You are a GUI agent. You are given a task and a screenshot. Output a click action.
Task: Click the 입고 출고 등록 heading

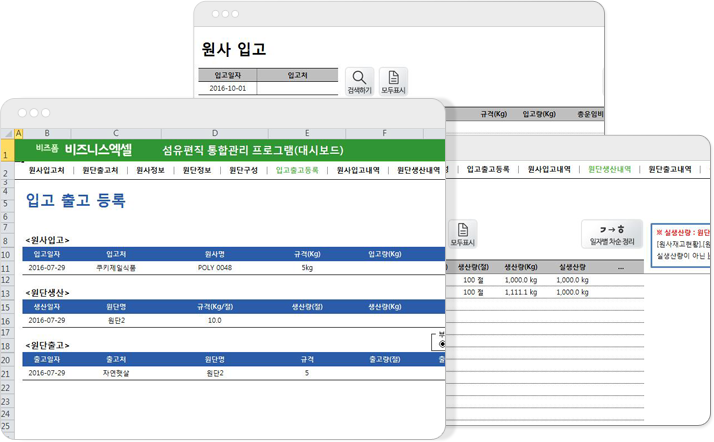click(x=76, y=200)
